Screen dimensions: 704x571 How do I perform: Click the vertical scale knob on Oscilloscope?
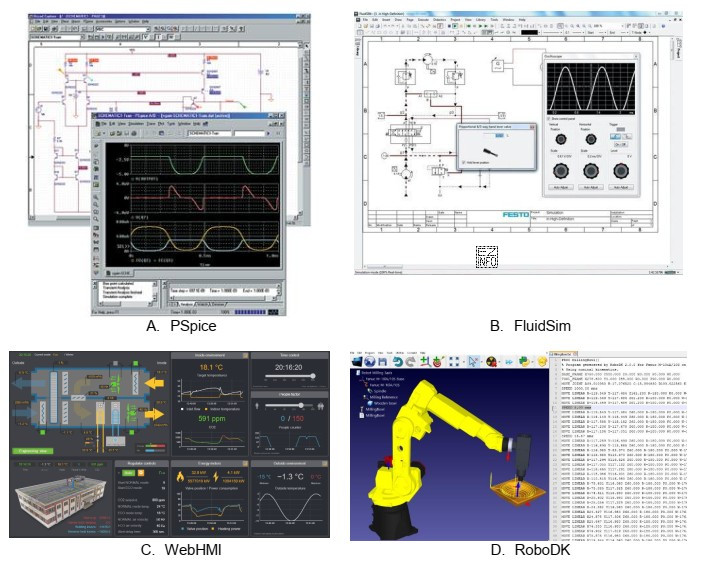coord(560,171)
